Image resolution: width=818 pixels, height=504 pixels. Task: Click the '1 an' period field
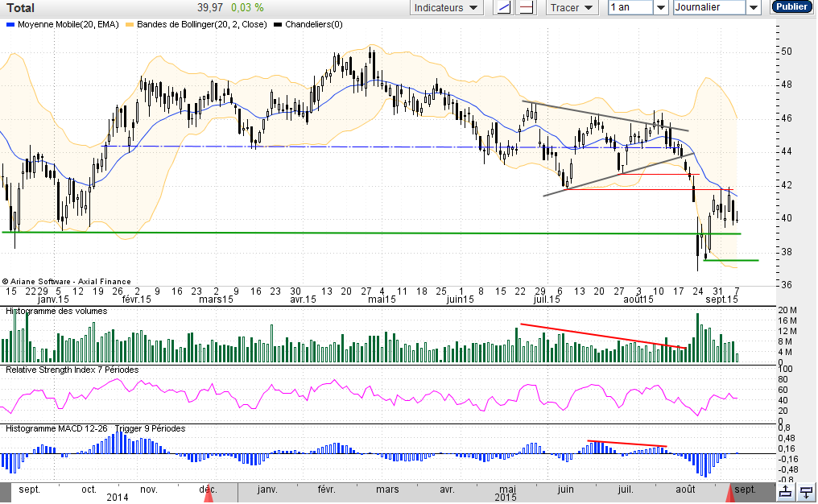(x=630, y=7)
